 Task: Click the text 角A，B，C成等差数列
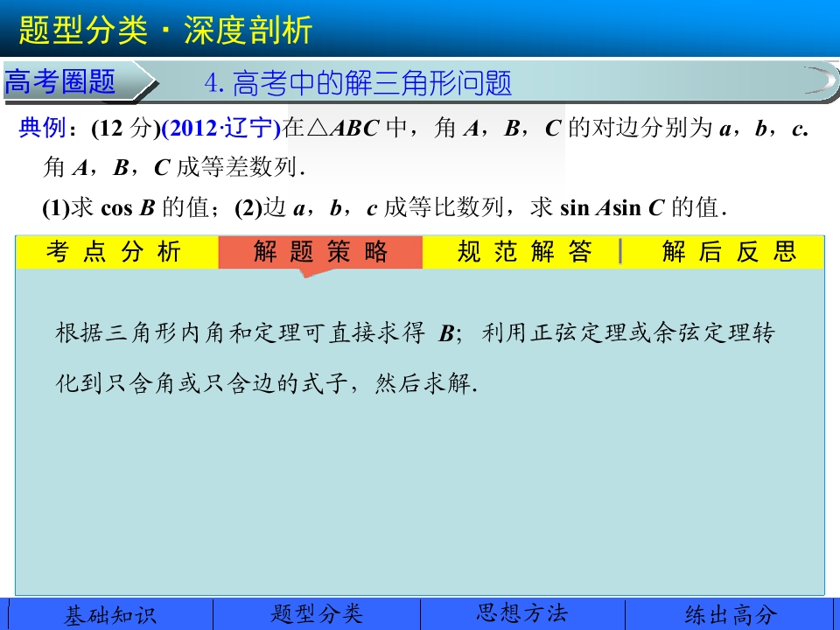point(173,168)
